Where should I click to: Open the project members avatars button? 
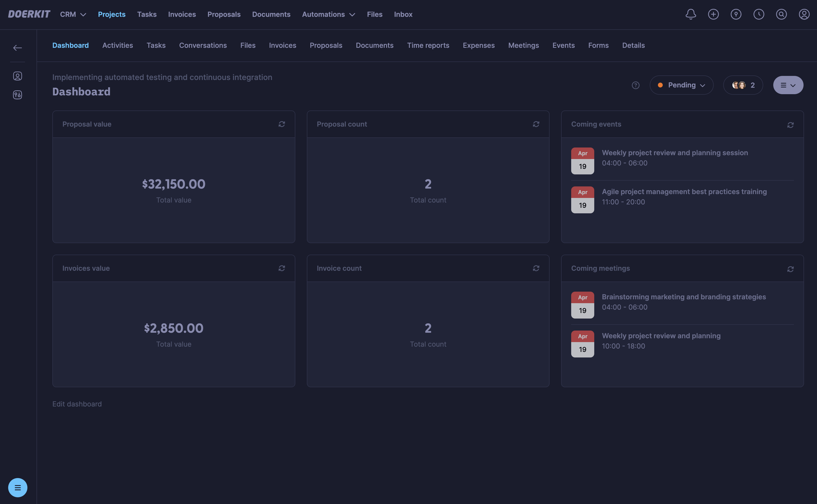click(743, 85)
